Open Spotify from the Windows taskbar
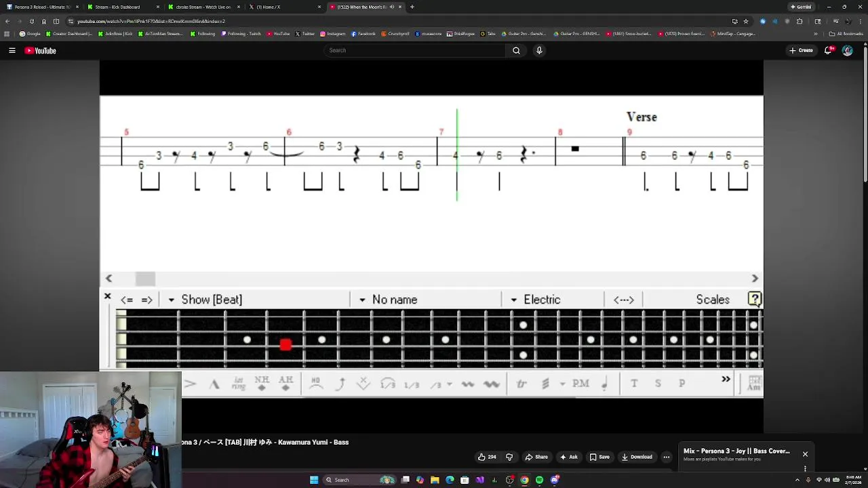The height and width of the screenshot is (488, 868). 539,480
